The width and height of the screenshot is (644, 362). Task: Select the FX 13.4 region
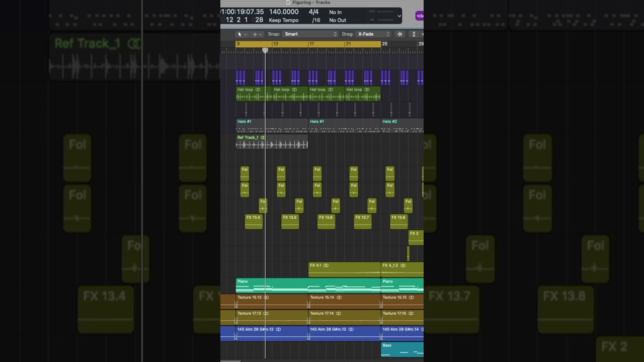[x=254, y=222]
